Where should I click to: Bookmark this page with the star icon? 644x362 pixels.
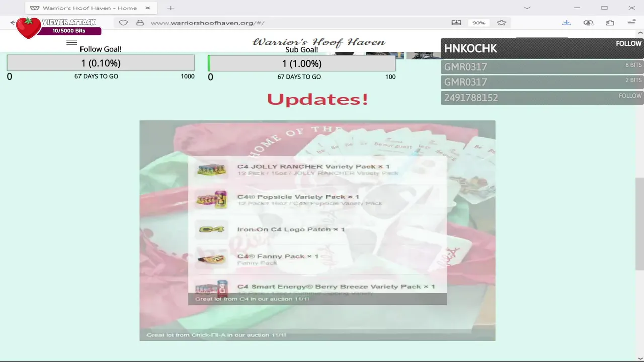(x=501, y=23)
